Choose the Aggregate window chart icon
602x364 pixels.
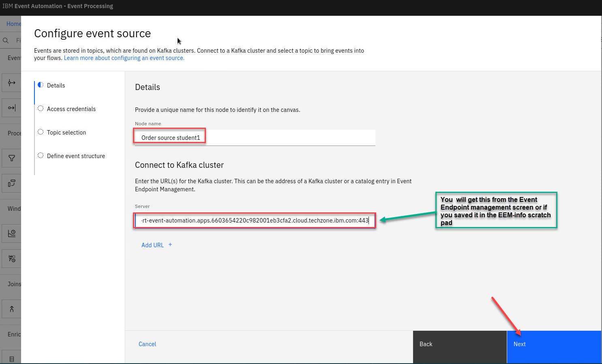pos(11,233)
